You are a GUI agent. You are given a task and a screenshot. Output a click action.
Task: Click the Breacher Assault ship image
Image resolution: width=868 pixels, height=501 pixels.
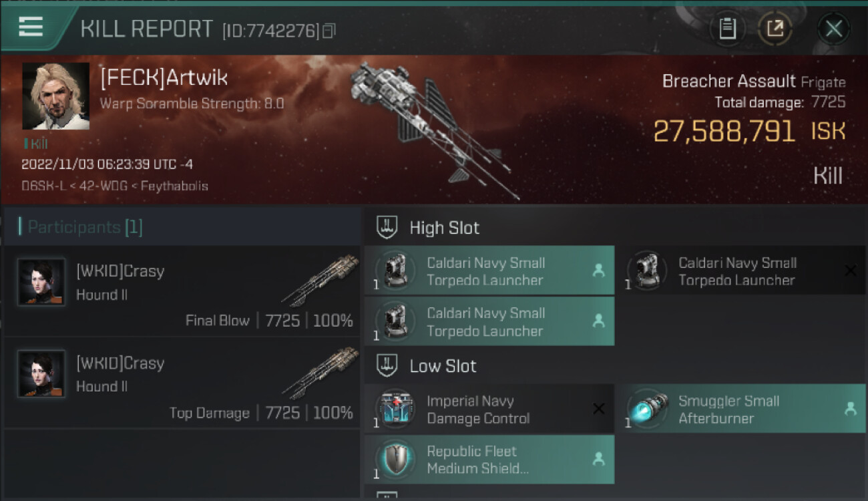tap(435, 127)
